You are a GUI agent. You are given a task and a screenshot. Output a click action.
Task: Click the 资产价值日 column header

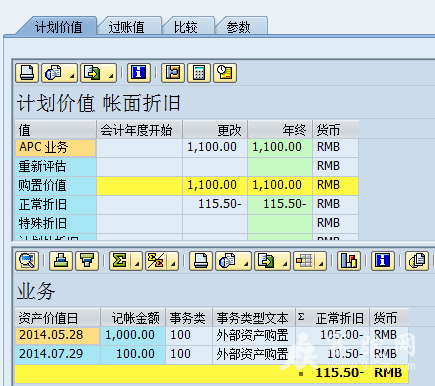(57, 317)
